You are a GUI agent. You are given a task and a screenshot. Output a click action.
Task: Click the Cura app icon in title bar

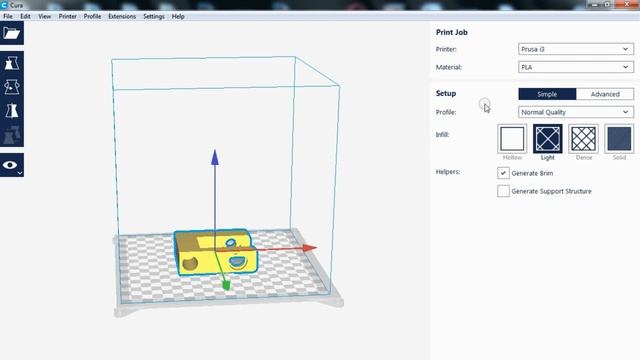pos(4,5)
